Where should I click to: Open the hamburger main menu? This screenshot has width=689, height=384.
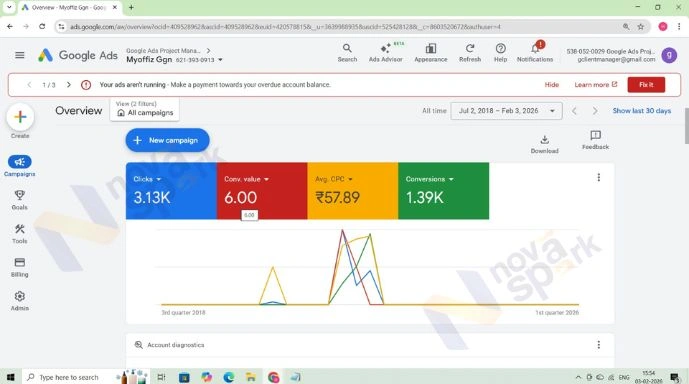19,55
